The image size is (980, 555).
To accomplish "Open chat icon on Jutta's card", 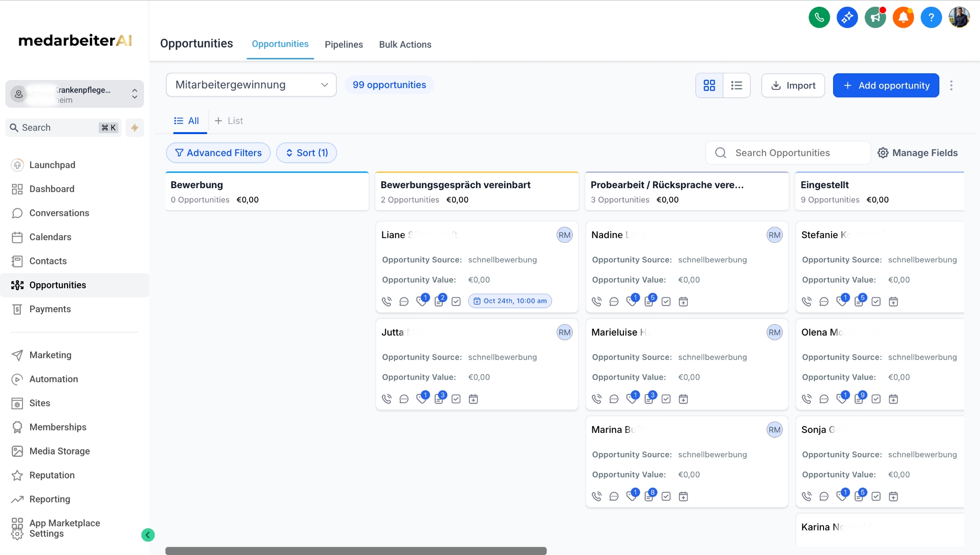I will point(404,399).
